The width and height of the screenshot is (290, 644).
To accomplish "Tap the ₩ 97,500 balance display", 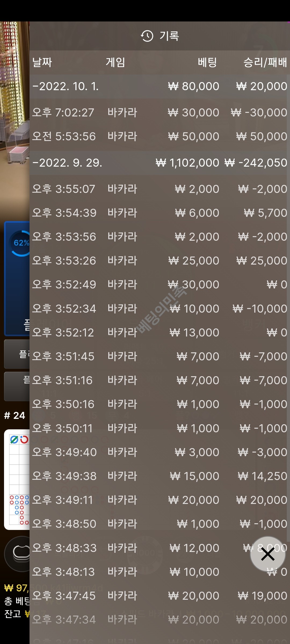I will [17, 588].
